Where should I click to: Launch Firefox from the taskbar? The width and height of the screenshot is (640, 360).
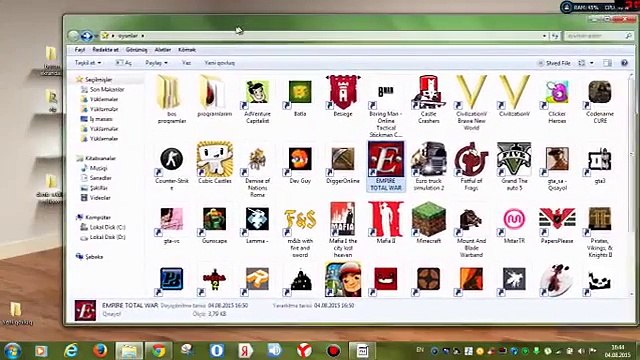[100, 351]
